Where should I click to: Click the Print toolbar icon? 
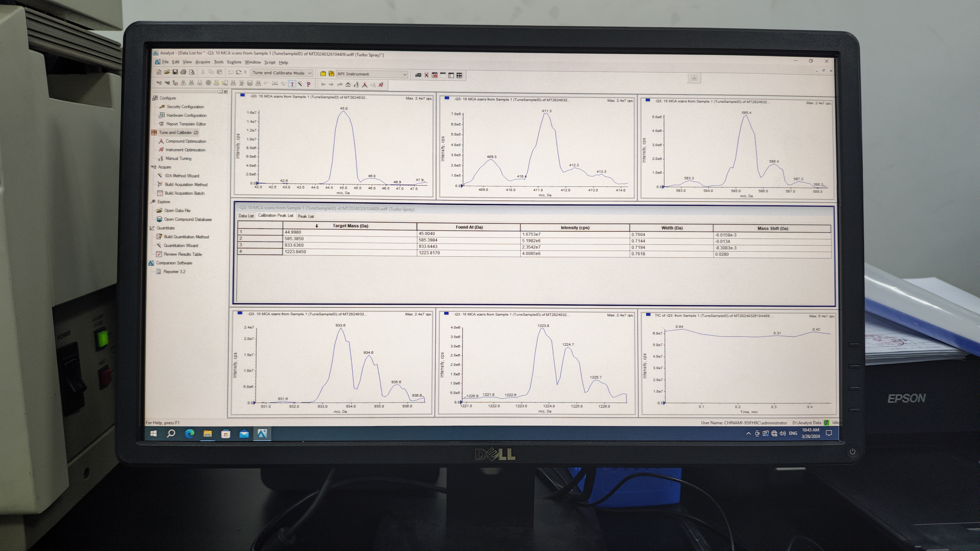click(x=183, y=72)
